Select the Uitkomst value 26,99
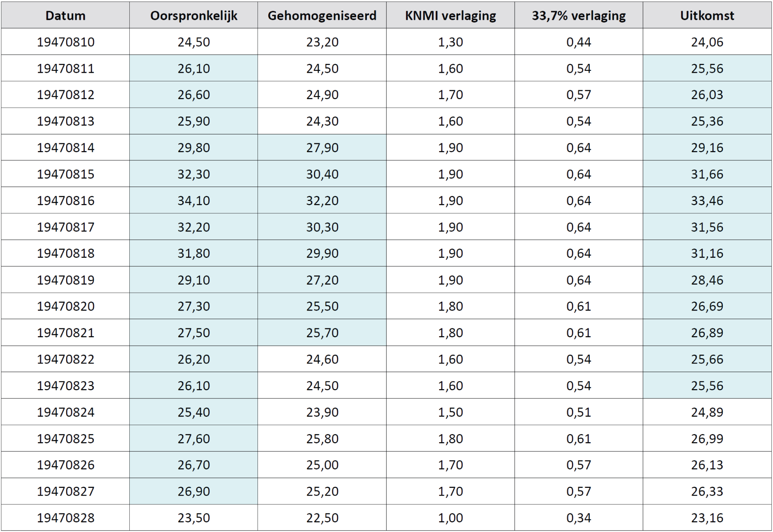The image size is (773, 532). (707, 438)
